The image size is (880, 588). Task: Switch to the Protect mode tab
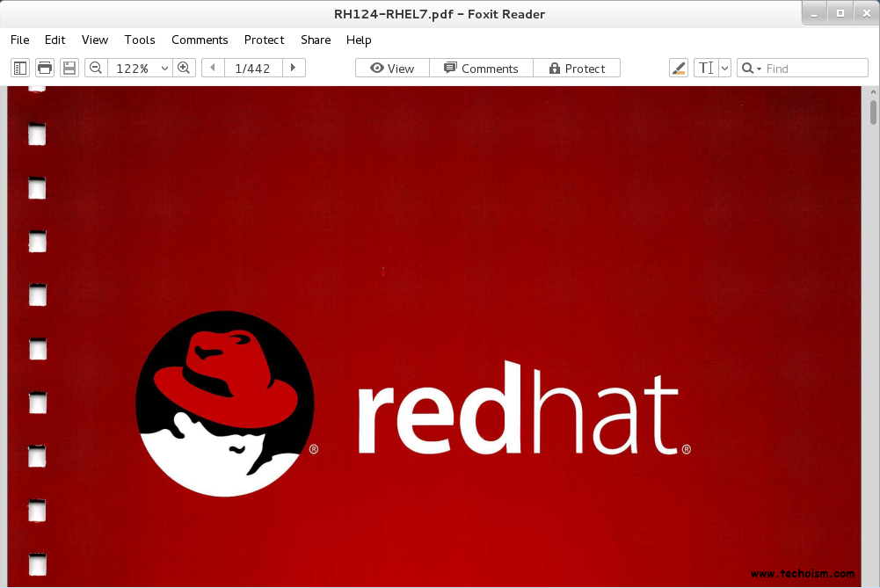pyautogui.click(x=577, y=68)
